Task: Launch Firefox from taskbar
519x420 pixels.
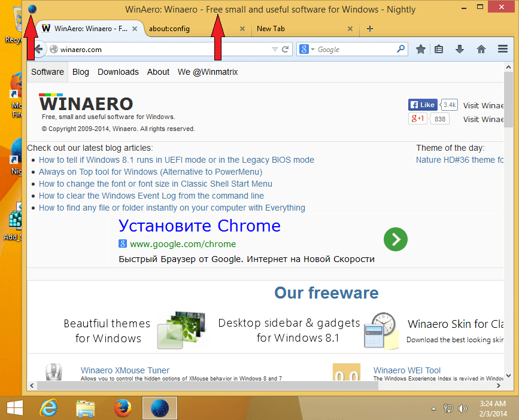Action: 123,408
